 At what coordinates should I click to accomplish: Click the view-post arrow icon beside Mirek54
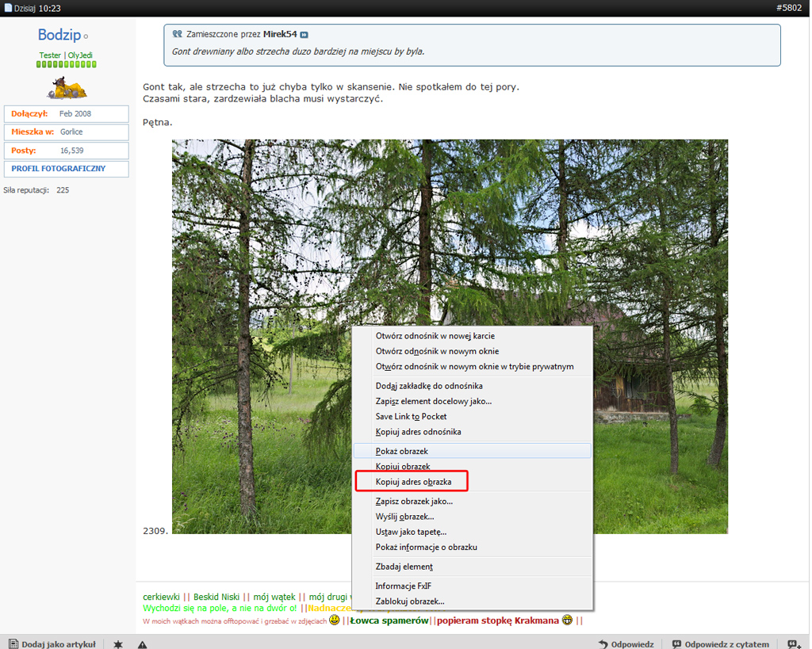pyautogui.click(x=304, y=35)
